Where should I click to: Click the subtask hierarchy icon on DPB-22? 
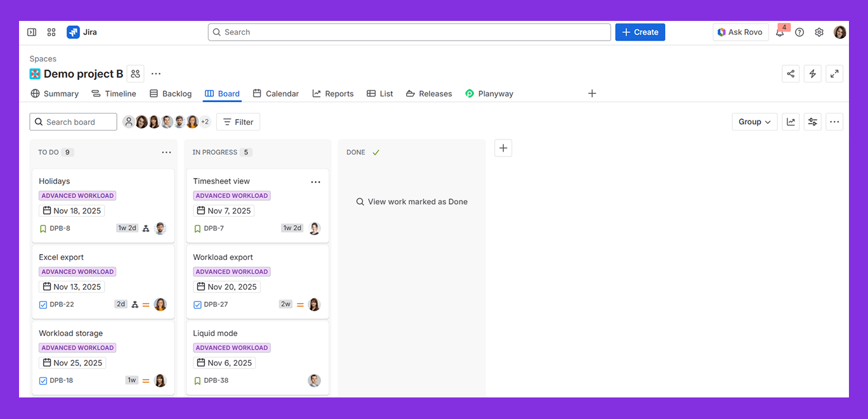click(135, 304)
